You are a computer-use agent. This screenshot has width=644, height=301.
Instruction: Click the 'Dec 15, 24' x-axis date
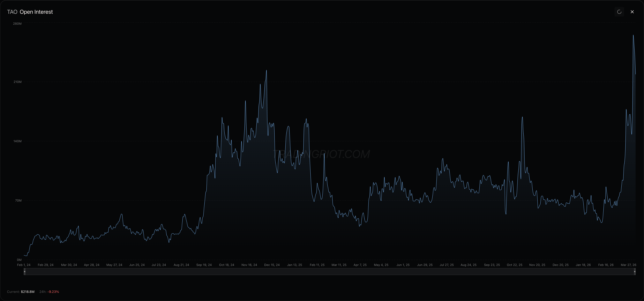click(272, 265)
